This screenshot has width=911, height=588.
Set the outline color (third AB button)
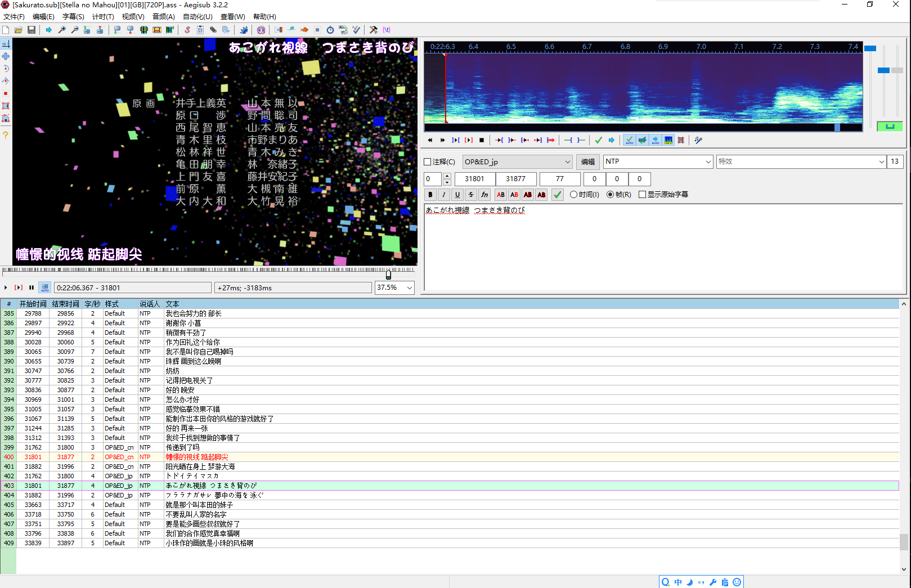[528, 195]
